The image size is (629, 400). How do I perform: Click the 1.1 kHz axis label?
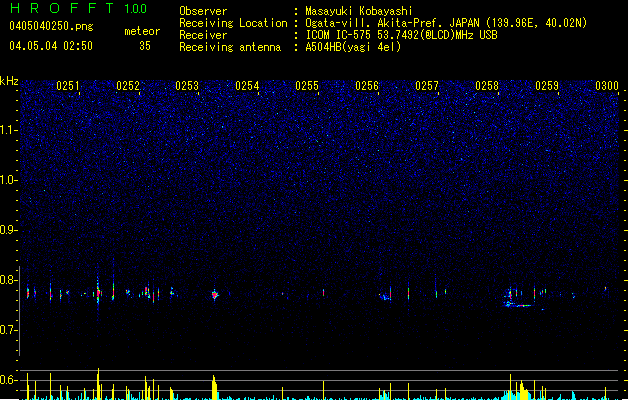[x=9, y=130]
